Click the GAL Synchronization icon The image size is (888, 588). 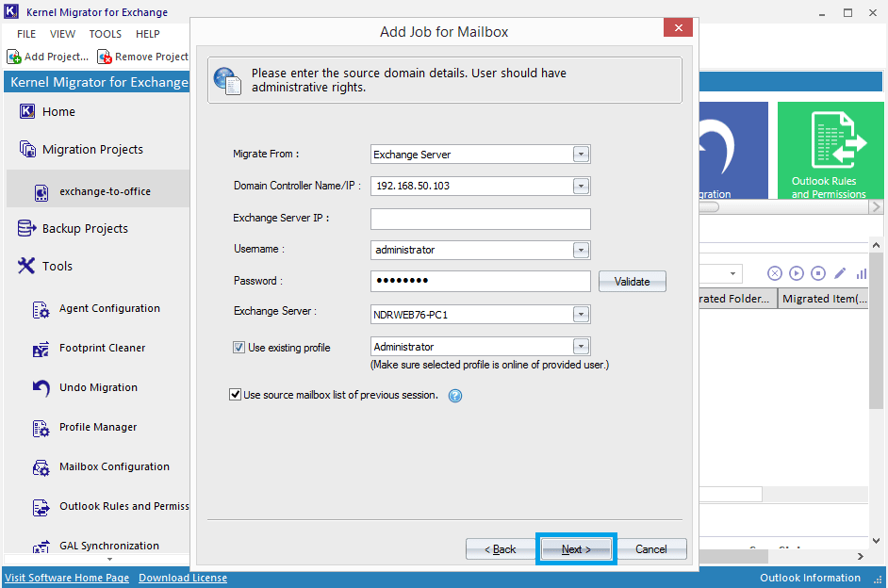point(41,547)
